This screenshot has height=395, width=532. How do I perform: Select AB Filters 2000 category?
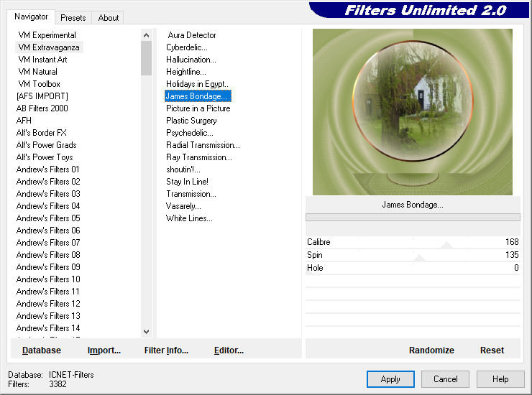(x=42, y=108)
